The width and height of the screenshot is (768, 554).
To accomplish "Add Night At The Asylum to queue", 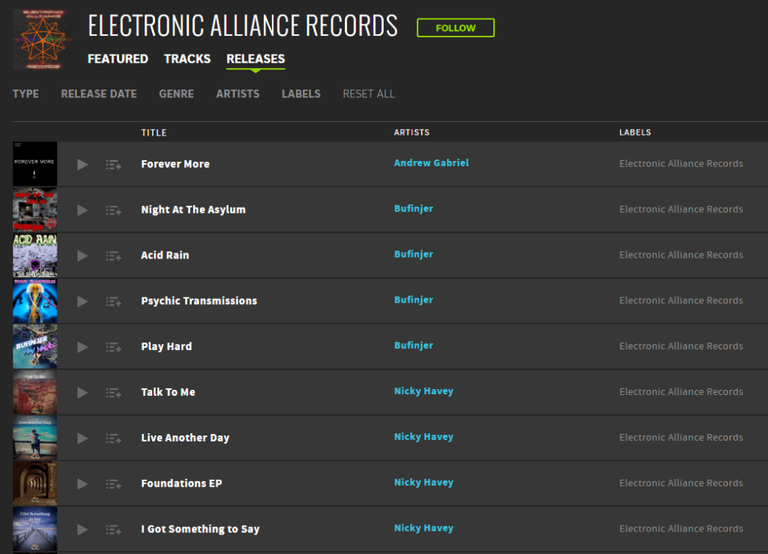I will [114, 210].
